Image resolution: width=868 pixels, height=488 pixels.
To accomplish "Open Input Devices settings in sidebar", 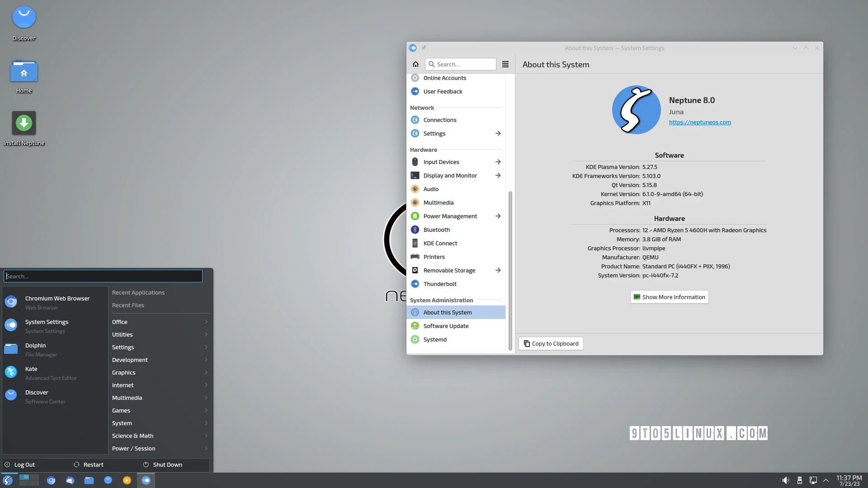I will pyautogui.click(x=441, y=162).
